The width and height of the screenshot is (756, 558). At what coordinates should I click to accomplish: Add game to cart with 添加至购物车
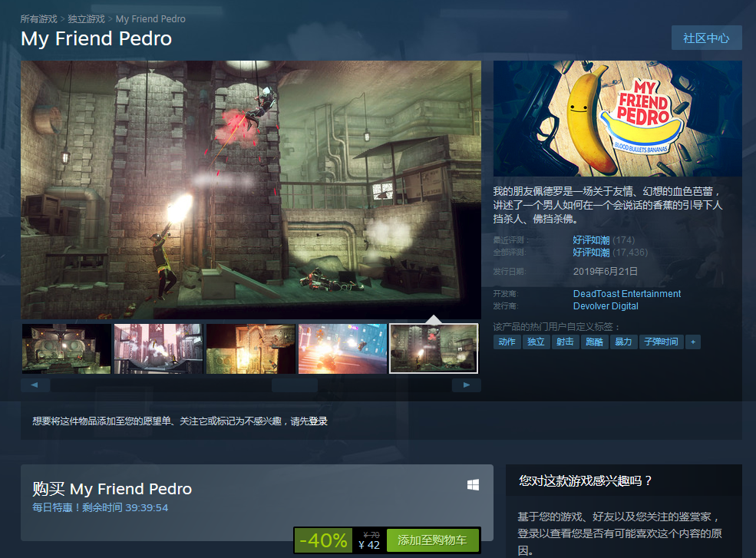[x=432, y=540]
